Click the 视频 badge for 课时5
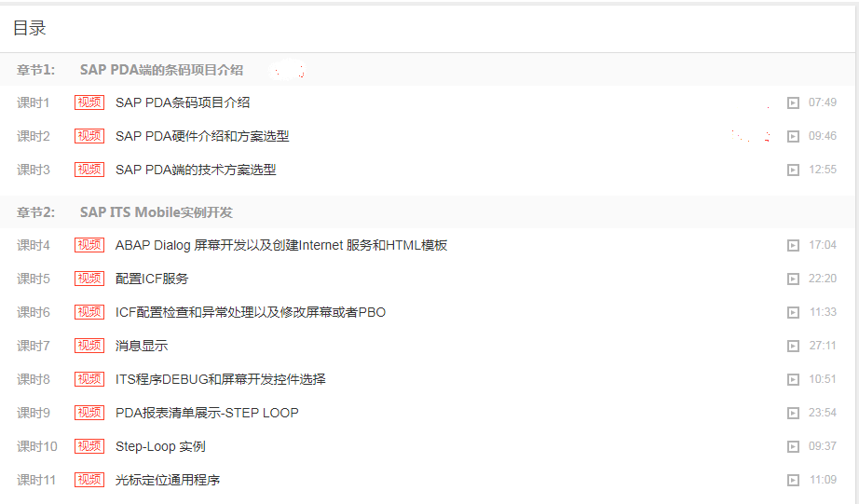Screen dimensions: 859x504 click(x=89, y=279)
